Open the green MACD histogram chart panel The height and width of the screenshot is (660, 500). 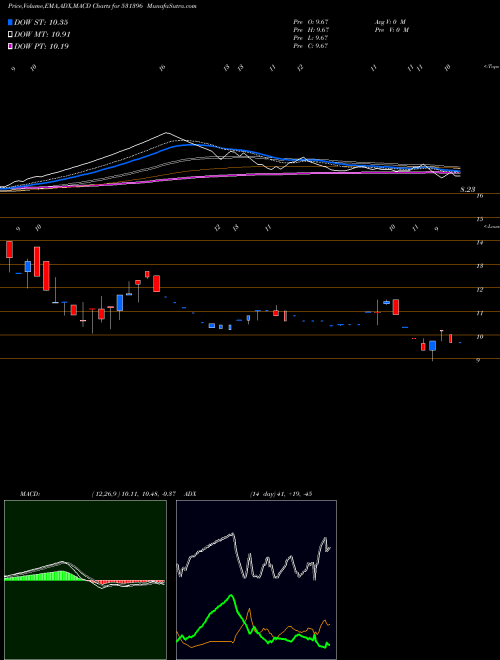85,580
